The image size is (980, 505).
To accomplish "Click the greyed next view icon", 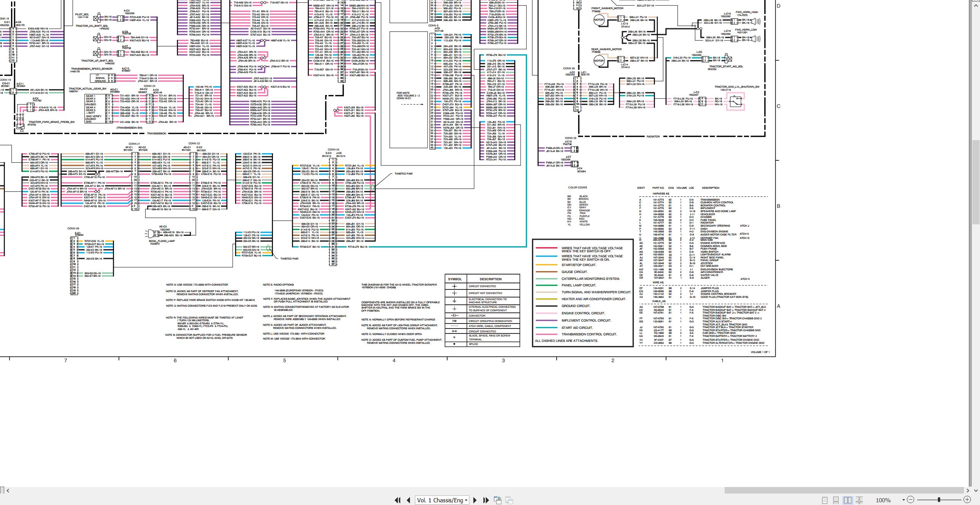I will (509, 500).
